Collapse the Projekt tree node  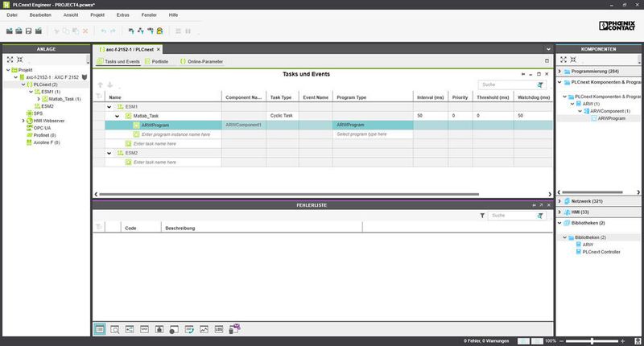click(x=8, y=70)
